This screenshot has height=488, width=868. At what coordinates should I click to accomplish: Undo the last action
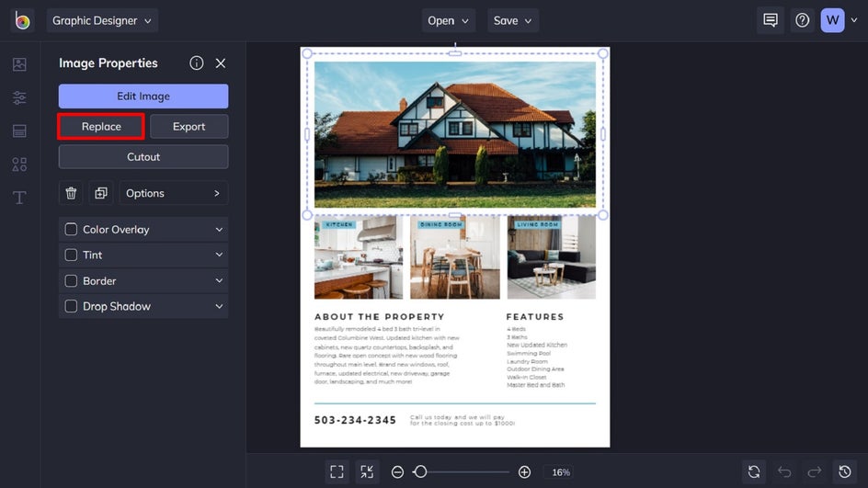(x=784, y=472)
